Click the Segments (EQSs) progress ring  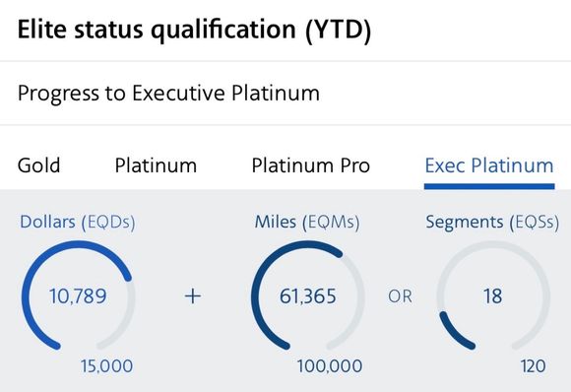click(x=493, y=295)
